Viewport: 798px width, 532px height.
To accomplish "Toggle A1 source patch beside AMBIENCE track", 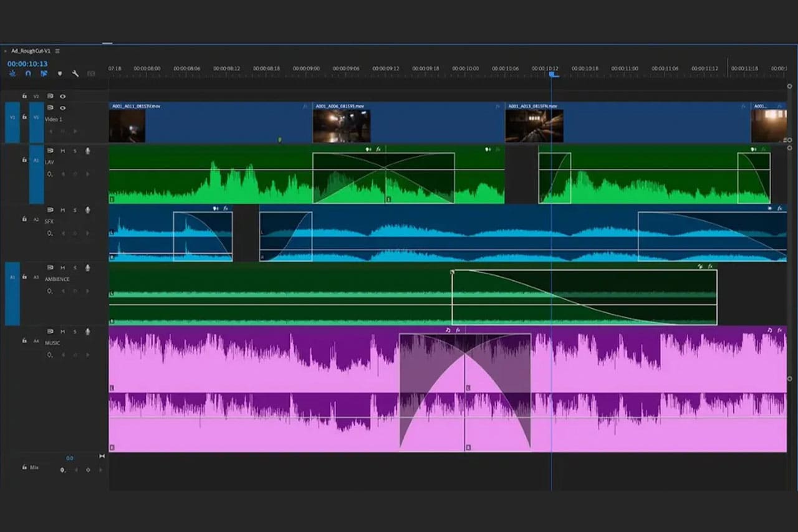I will coord(12,294).
